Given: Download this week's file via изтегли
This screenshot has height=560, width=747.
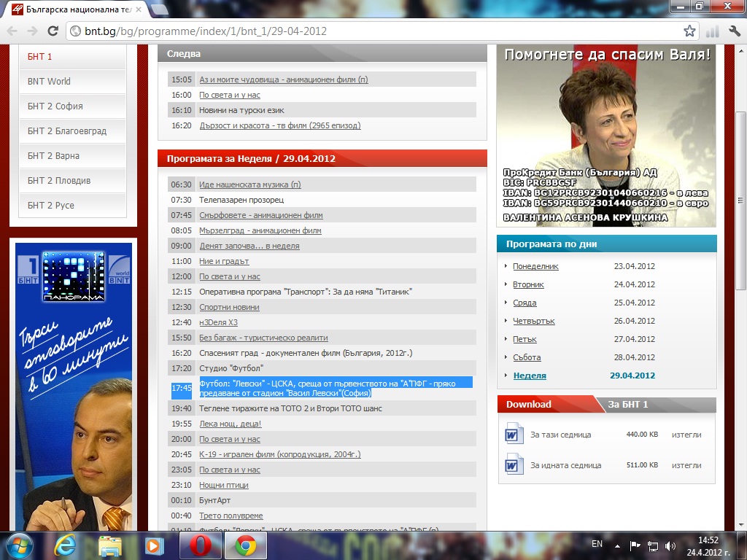Looking at the screenshot, I should click(x=686, y=435).
